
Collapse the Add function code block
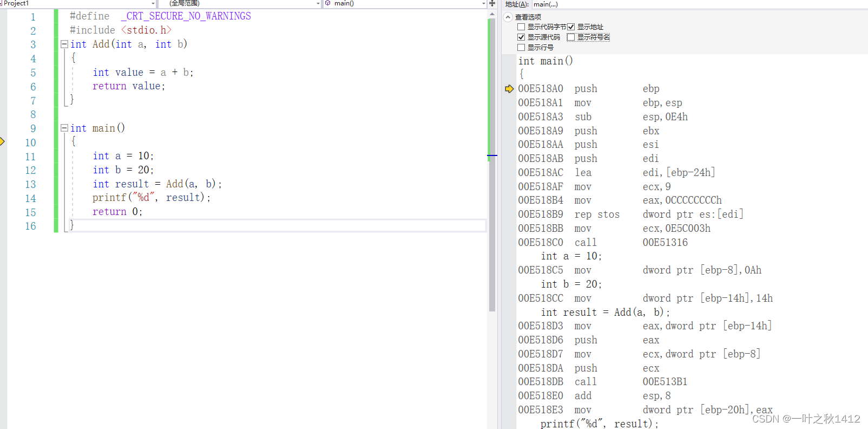click(64, 44)
